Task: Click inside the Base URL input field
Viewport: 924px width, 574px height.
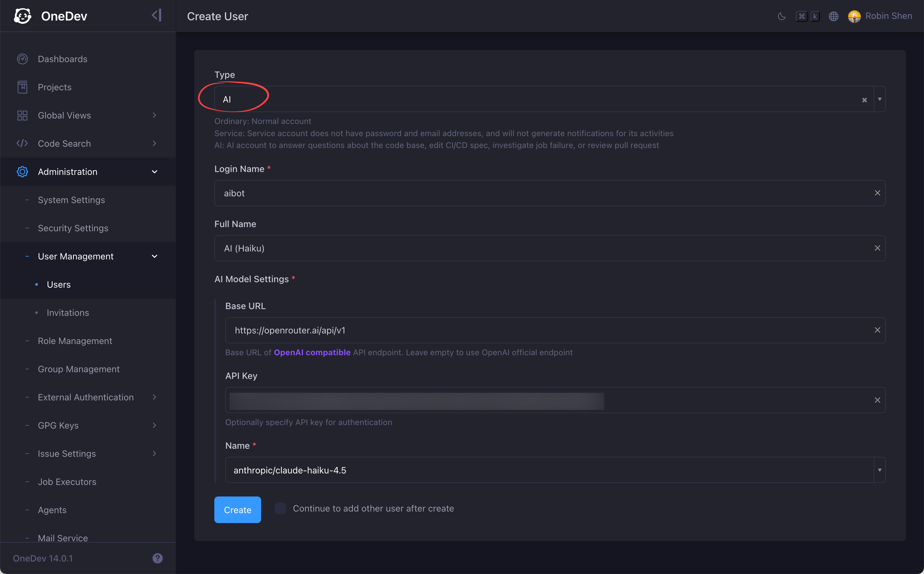Action: (x=456, y=330)
